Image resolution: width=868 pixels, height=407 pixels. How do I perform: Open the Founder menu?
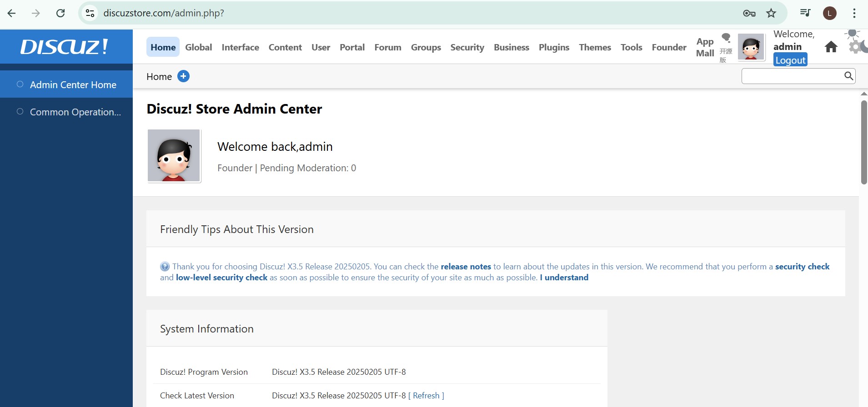669,47
